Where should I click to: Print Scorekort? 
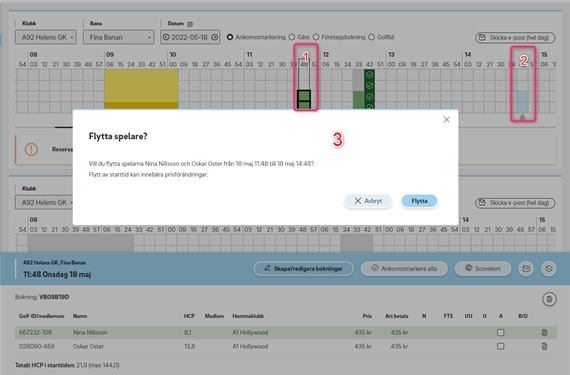(x=483, y=269)
